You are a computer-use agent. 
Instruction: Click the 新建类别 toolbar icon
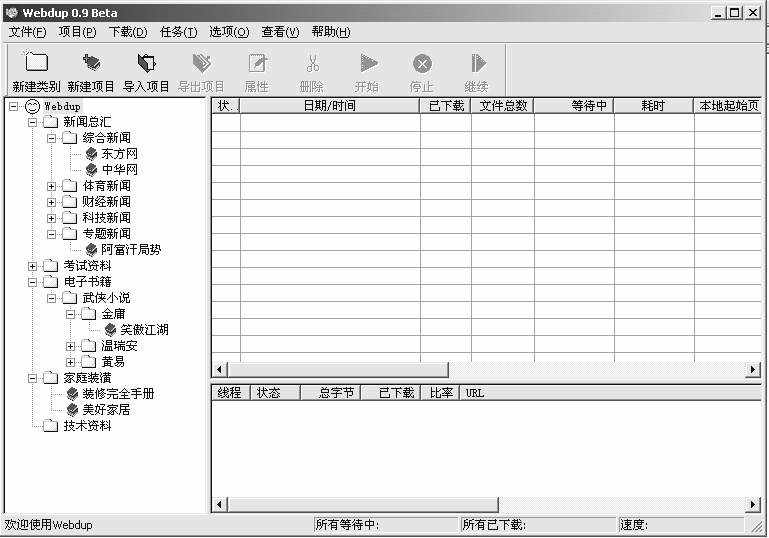36,62
